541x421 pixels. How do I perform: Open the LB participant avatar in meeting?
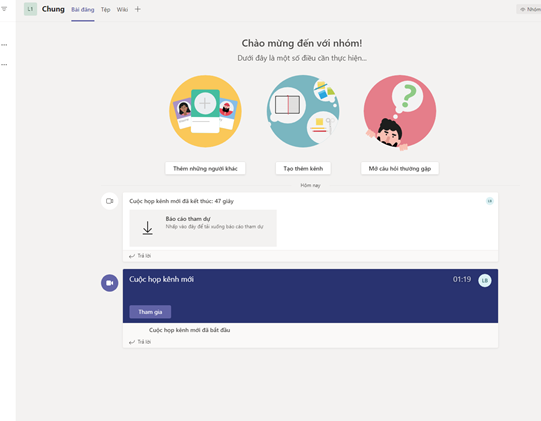point(485,281)
